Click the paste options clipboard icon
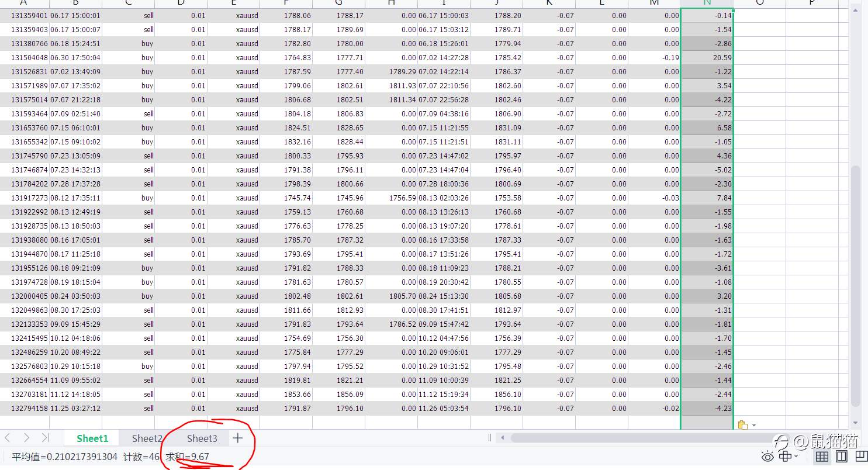Image resolution: width=868 pixels, height=470 pixels. coord(742,425)
